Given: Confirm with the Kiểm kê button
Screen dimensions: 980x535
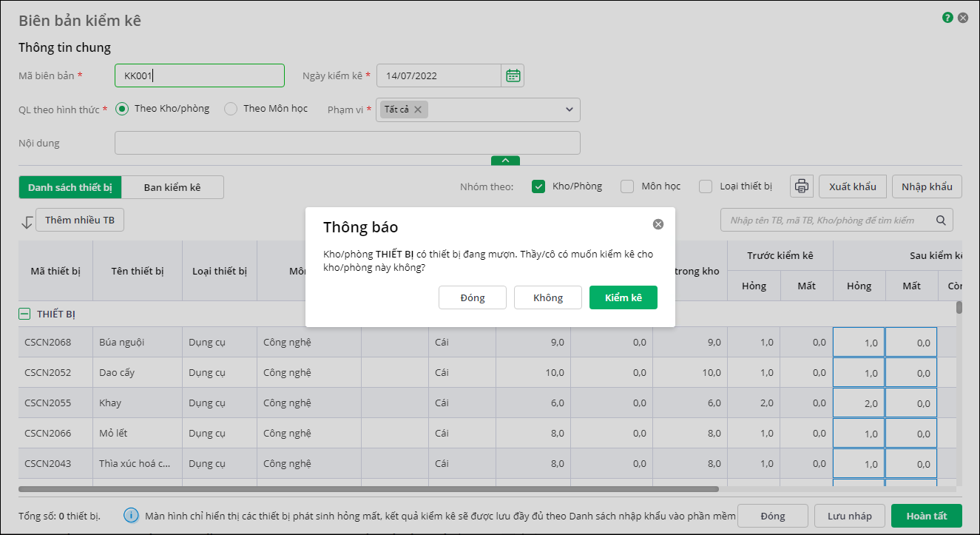Looking at the screenshot, I should click(623, 297).
